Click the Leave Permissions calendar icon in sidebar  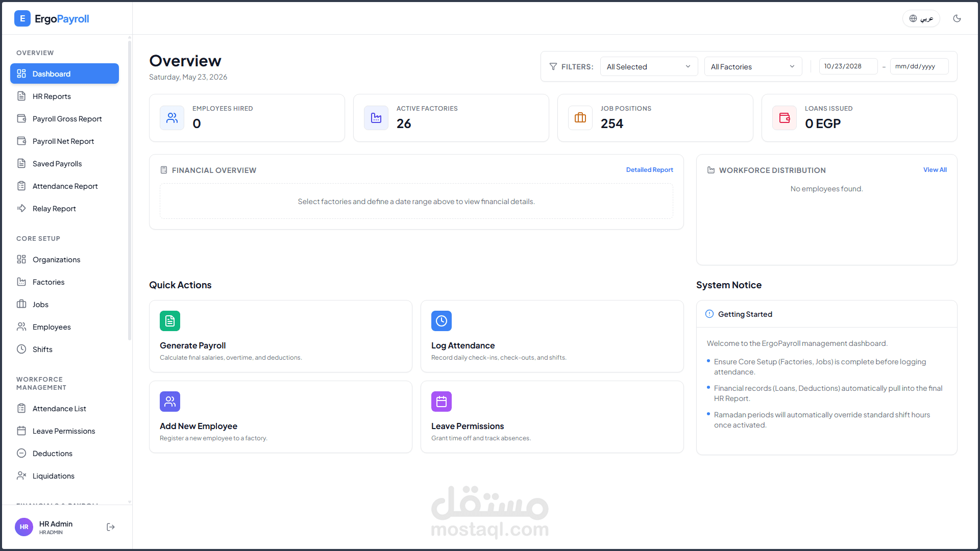click(x=21, y=431)
